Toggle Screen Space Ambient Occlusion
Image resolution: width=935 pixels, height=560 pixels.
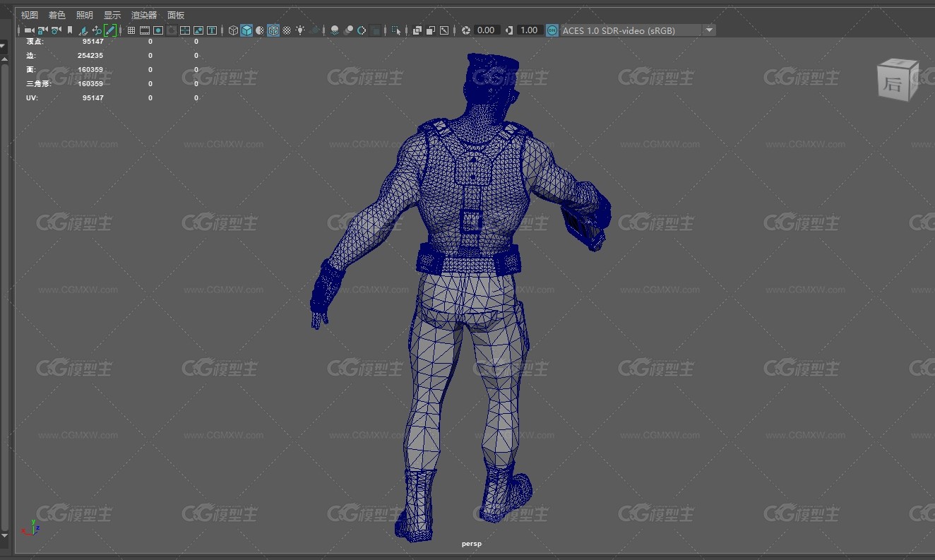coord(335,30)
